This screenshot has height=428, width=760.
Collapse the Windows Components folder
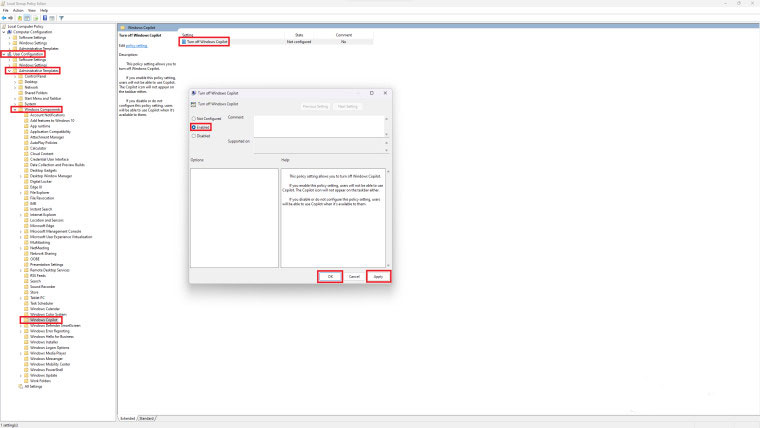coord(15,110)
